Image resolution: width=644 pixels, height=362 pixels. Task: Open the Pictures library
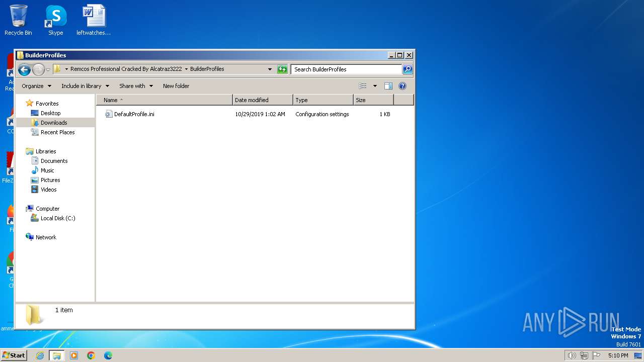coord(50,180)
